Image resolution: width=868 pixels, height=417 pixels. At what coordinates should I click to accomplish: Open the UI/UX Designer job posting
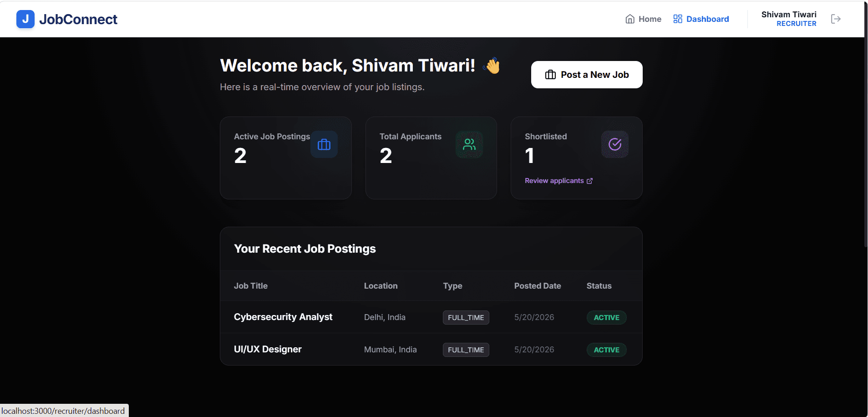pyautogui.click(x=268, y=349)
